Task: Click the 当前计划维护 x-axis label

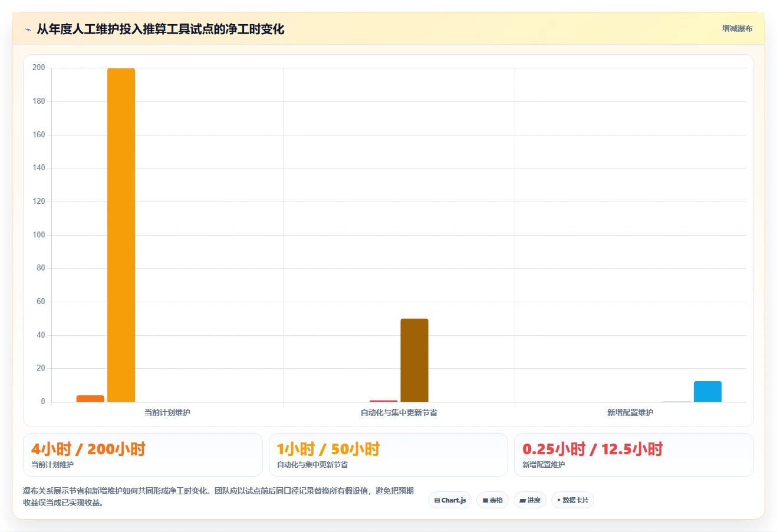Action: coord(167,412)
